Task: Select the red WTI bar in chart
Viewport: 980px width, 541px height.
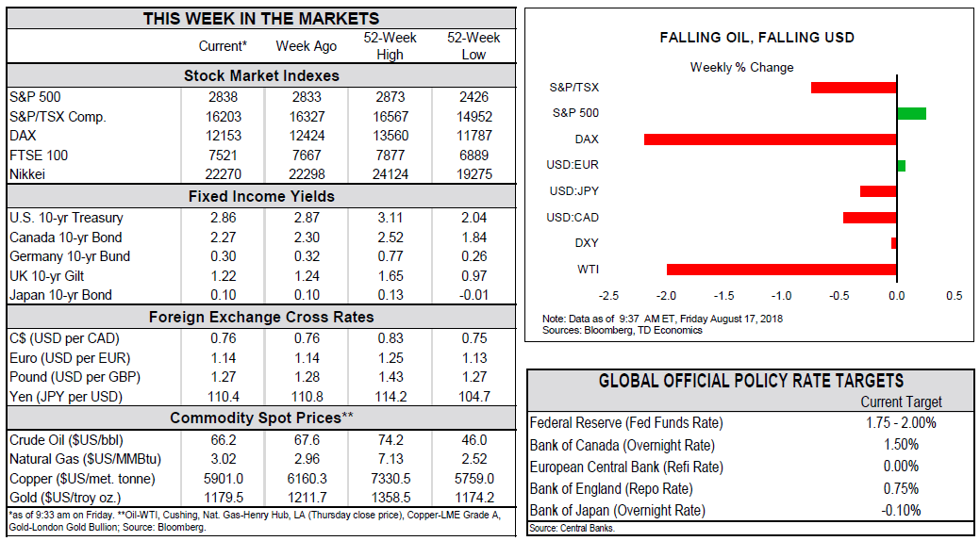Action: tap(781, 270)
